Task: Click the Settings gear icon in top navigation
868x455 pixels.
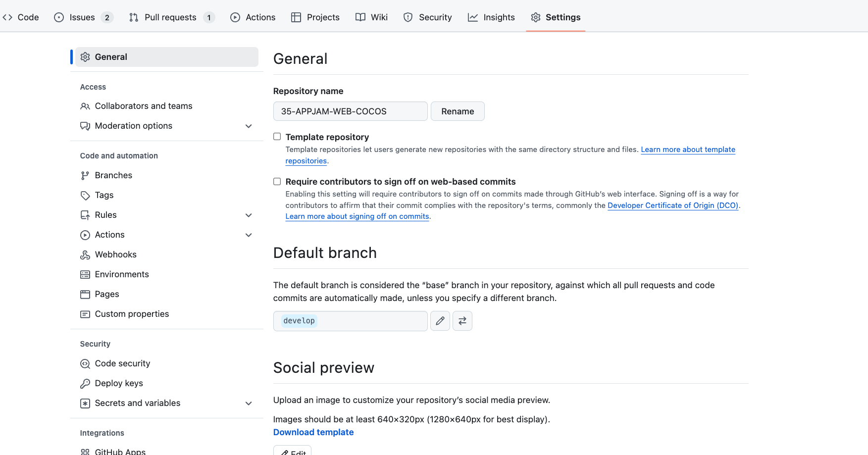Action: pos(536,17)
